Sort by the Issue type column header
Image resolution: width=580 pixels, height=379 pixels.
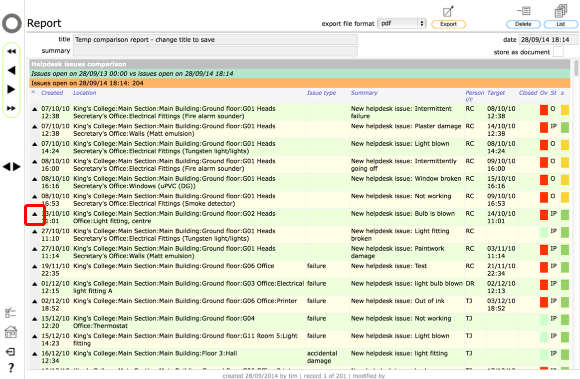[321, 93]
